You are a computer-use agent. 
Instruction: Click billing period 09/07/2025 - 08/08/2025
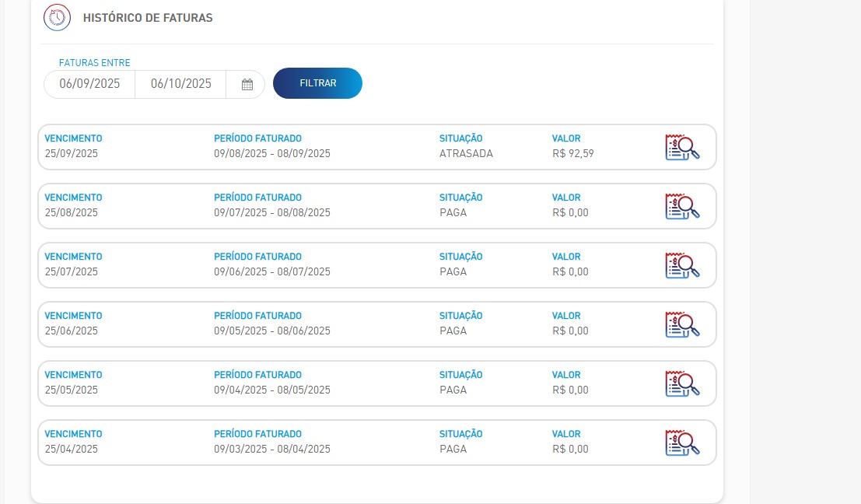[x=272, y=213]
